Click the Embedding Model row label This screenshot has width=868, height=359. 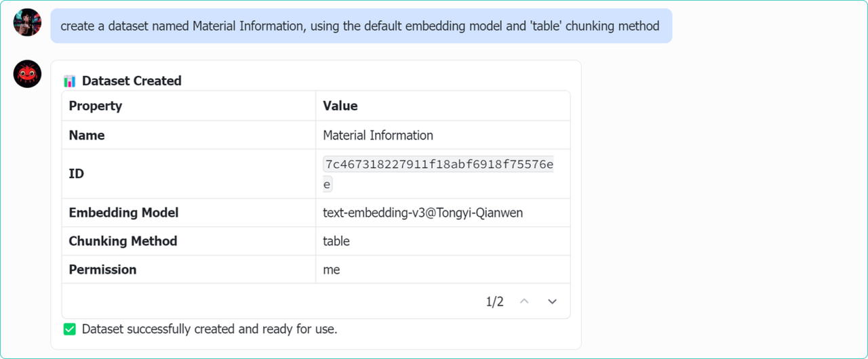point(123,213)
